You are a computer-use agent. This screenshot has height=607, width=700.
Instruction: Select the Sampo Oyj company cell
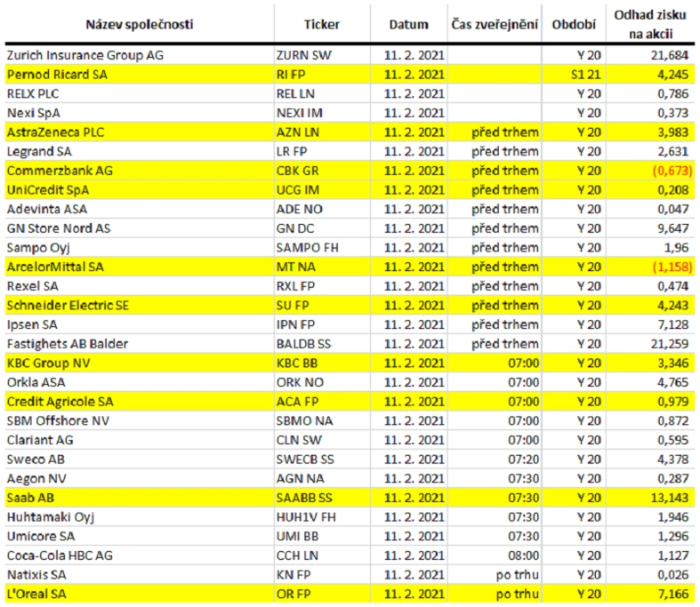[x=140, y=247]
